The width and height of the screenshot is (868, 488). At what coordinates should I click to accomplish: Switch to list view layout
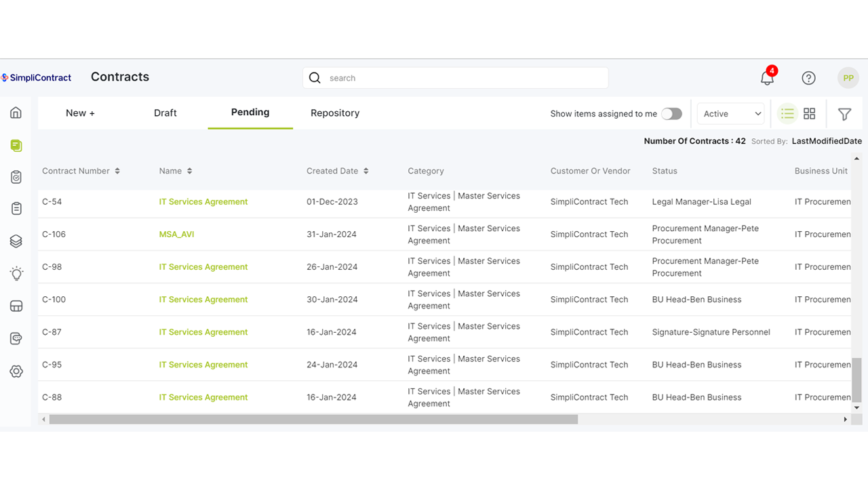[787, 114]
